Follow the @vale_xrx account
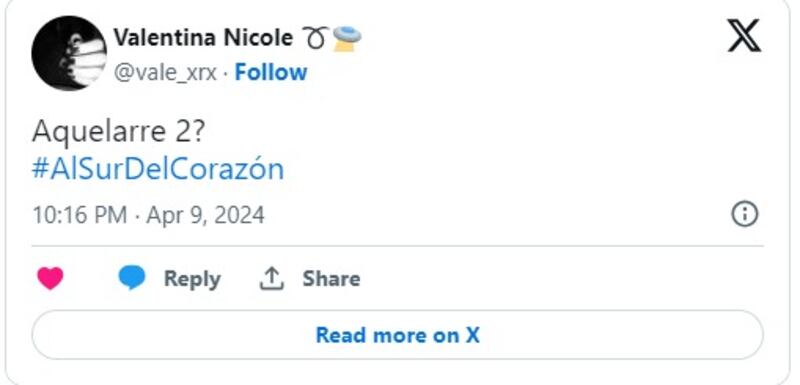The width and height of the screenshot is (800, 385). click(x=271, y=72)
